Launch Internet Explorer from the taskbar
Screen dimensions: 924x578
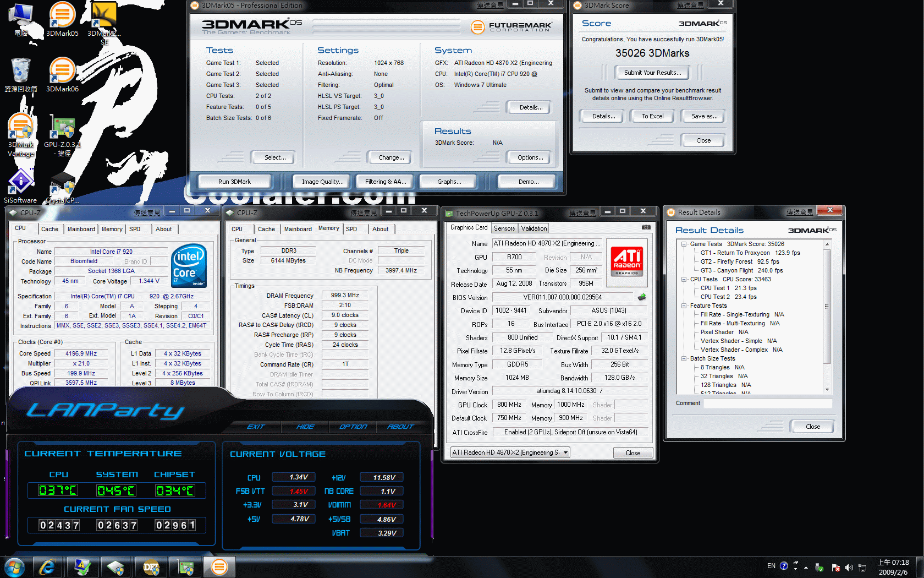pyautogui.click(x=48, y=567)
